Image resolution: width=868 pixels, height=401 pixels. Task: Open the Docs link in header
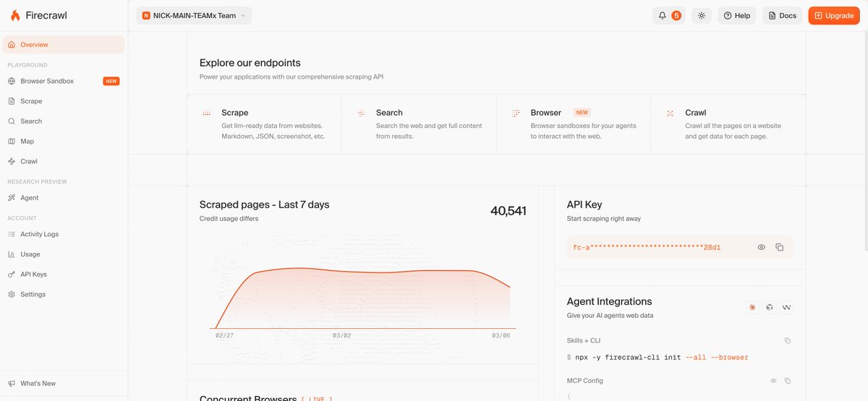point(782,15)
